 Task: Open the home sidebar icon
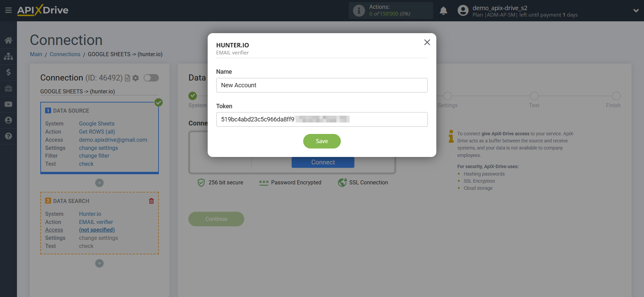click(x=8, y=40)
